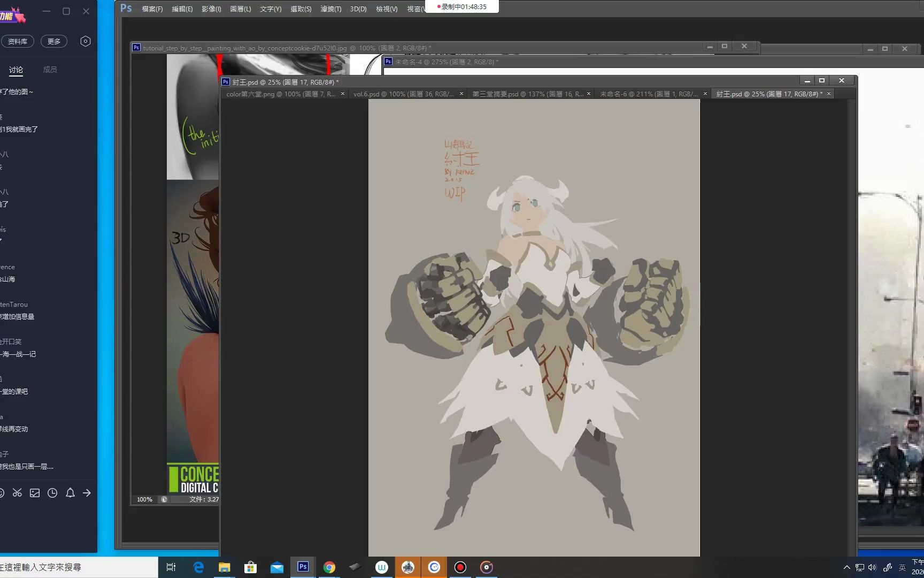Open the 3D(D) menu
The width and height of the screenshot is (924, 578).
point(358,9)
